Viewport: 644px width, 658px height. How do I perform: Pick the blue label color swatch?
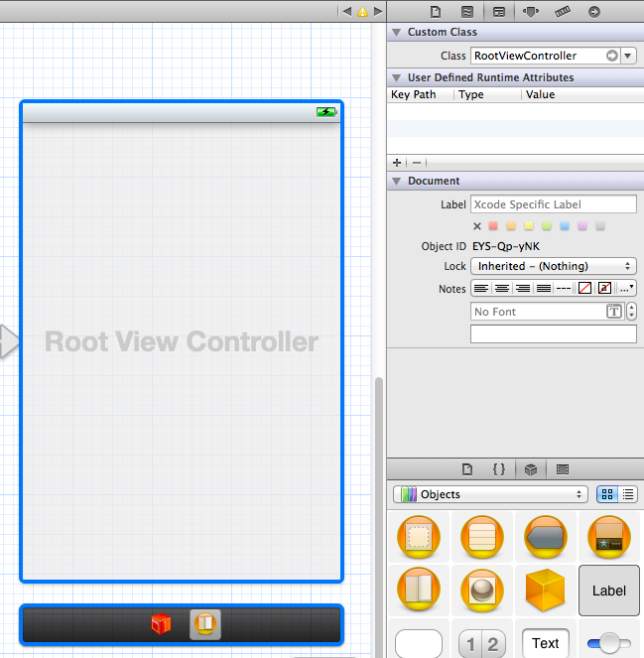(564, 226)
